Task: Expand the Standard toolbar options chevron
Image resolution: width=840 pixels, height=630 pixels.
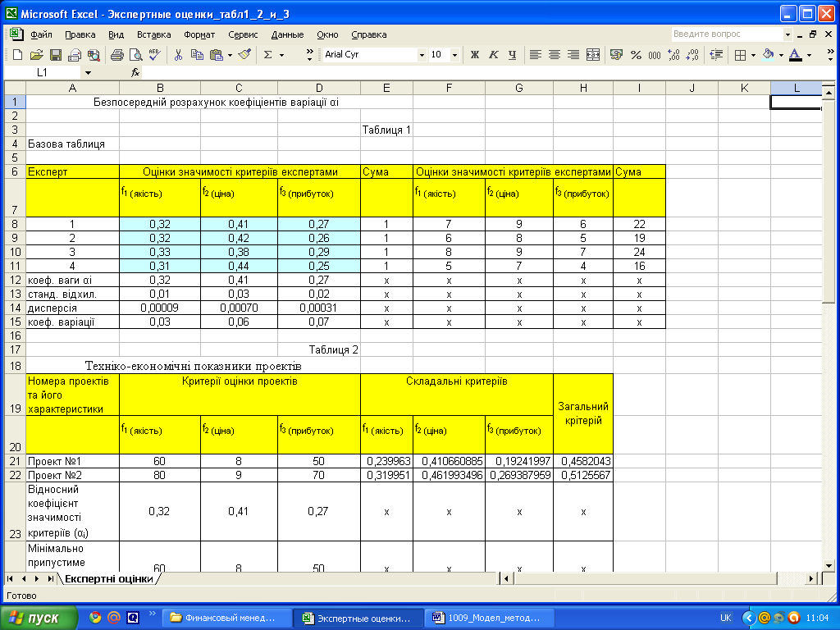Action: [309, 55]
